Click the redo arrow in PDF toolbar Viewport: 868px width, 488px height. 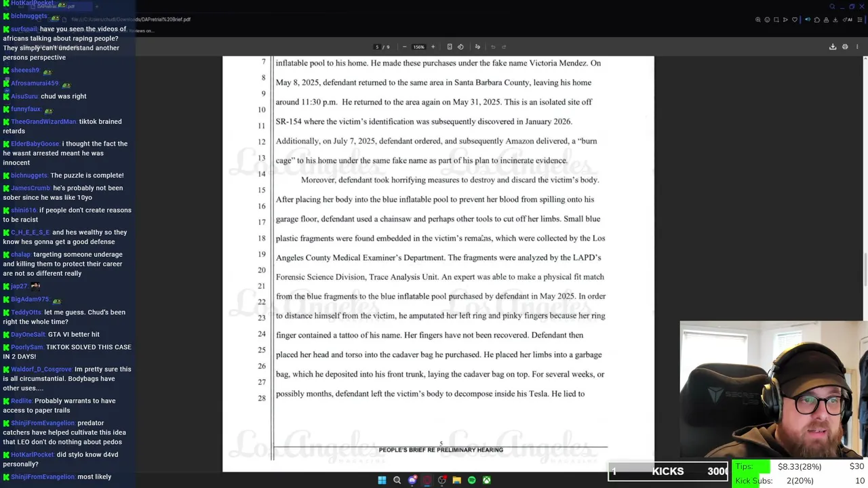point(504,47)
